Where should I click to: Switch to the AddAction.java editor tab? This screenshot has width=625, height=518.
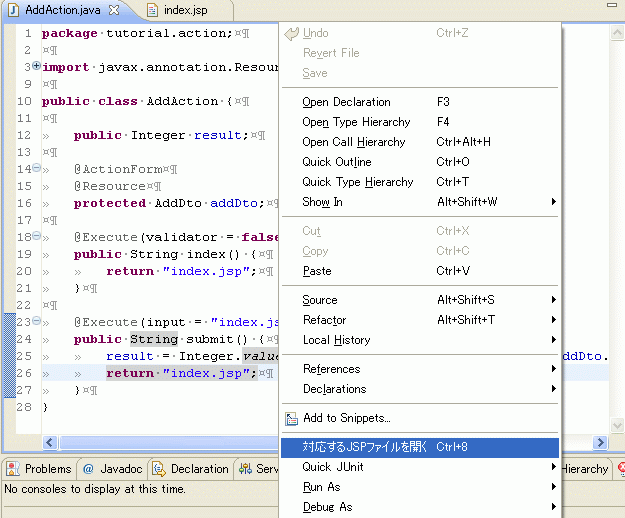point(63,10)
